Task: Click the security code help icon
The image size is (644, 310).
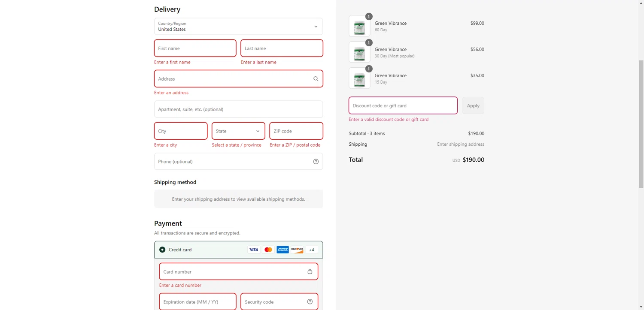Action: [x=310, y=302]
